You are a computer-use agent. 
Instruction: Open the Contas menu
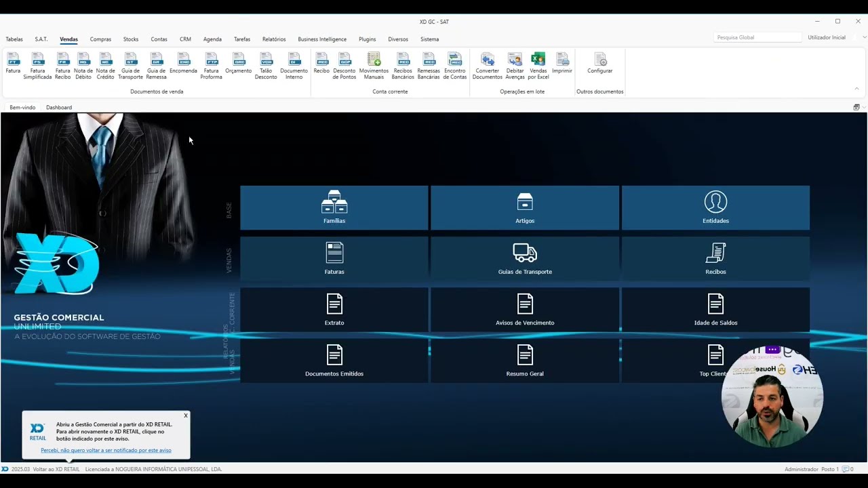click(159, 39)
